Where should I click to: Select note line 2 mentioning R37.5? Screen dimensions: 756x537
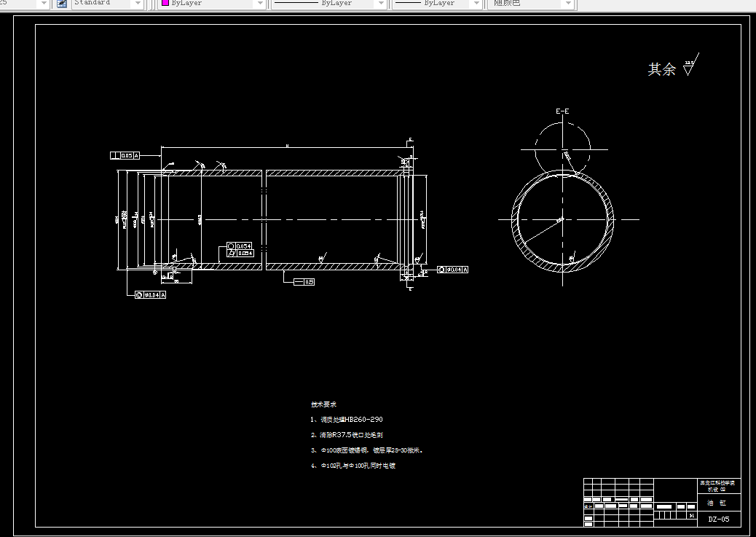347,435
